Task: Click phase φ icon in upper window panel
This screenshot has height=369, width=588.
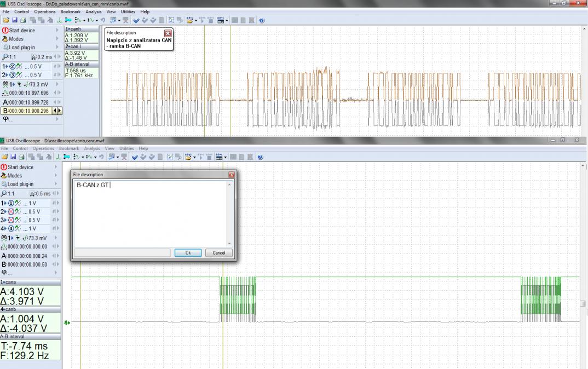Action: (x=5, y=119)
